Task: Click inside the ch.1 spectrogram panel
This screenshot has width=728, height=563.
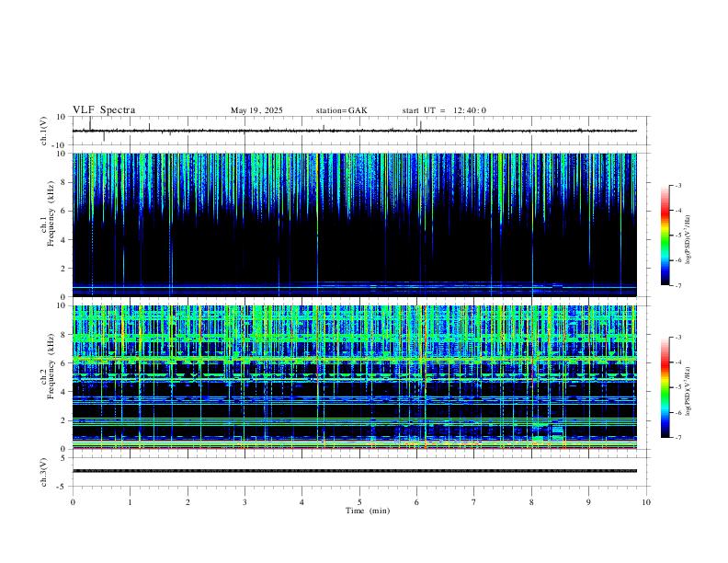Action: pos(355,224)
